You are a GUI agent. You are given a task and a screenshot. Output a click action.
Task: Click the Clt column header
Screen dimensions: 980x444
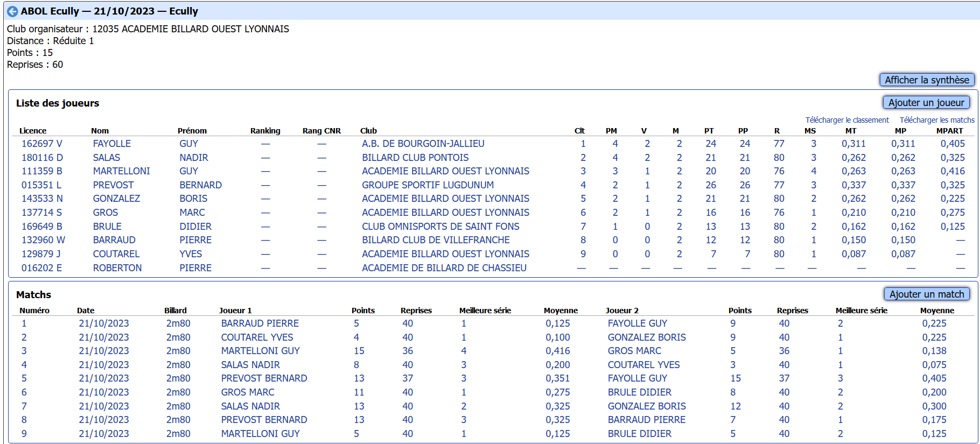click(x=579, y=131)
